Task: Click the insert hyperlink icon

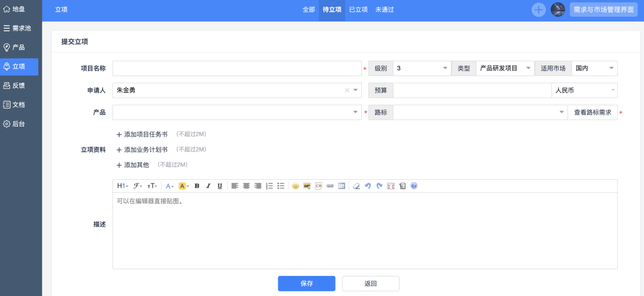Action: pos(330,186)
